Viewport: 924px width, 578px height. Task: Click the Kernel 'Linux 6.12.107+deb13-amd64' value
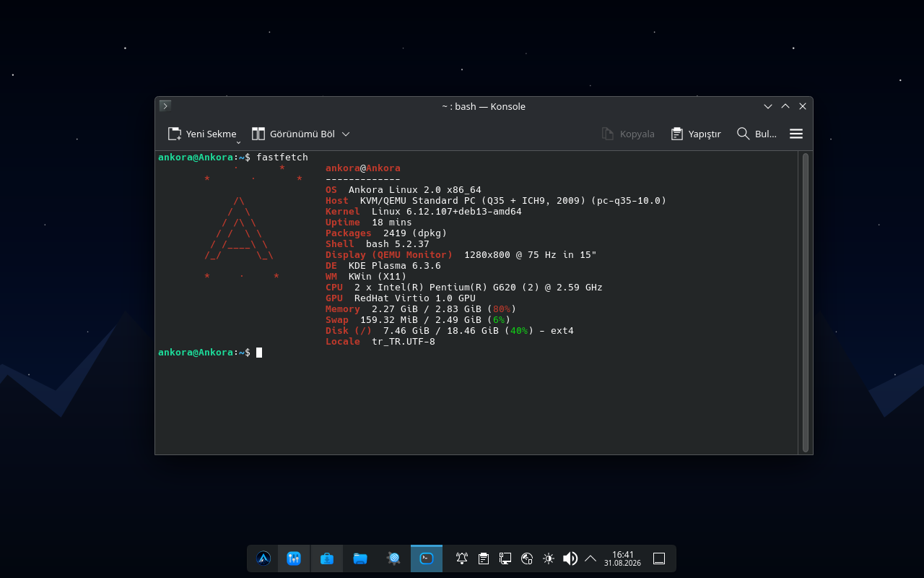coord(447,212)
